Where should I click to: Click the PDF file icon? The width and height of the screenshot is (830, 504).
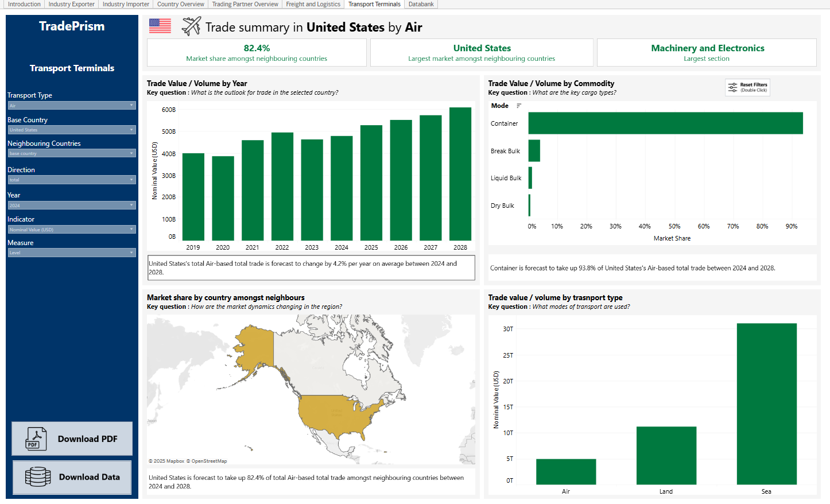point(36,439)
